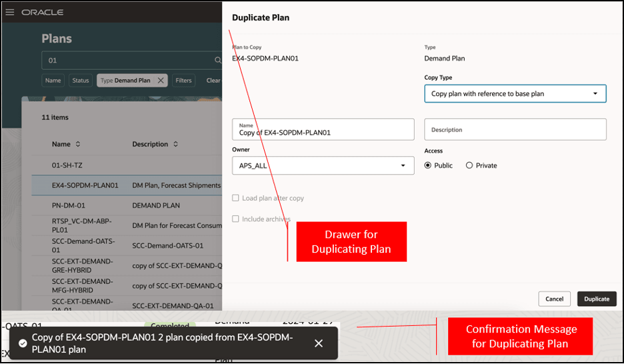Click the Name filter chip
The height and width of the screenshot is (364, 624).
(53, 81)
